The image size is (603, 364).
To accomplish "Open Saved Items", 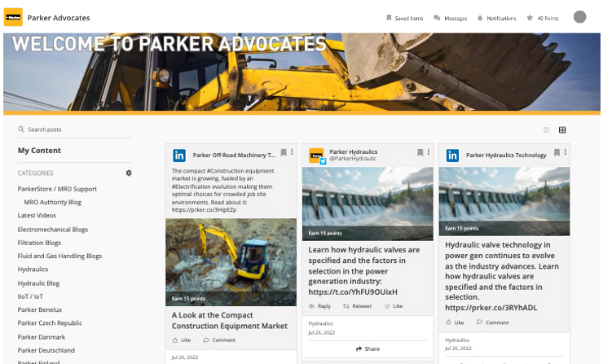I will click(x=404, y=18).
